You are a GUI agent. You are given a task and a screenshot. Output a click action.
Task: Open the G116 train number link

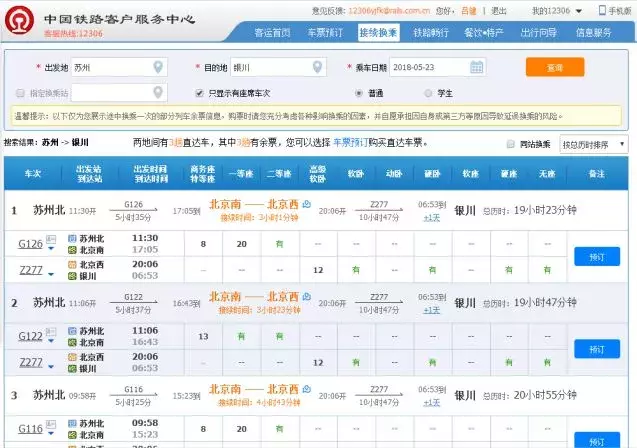coord(30,429)
